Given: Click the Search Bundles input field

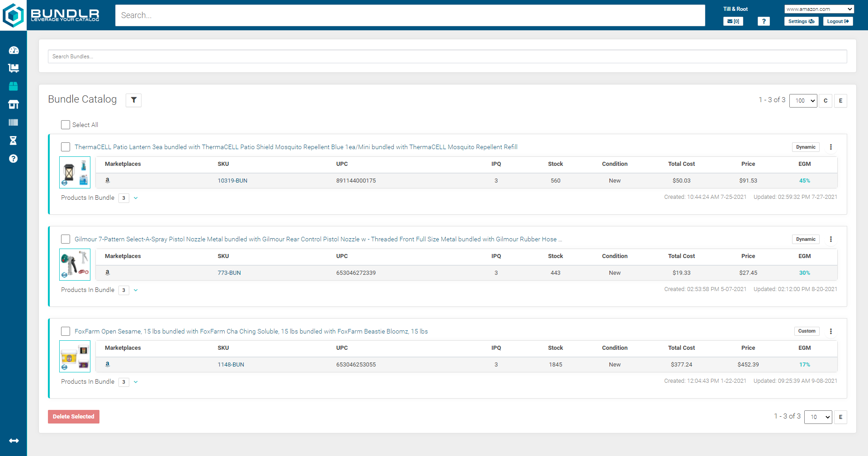Looking at the screenshot, I should pyautogui.click(x=447, y=56).
